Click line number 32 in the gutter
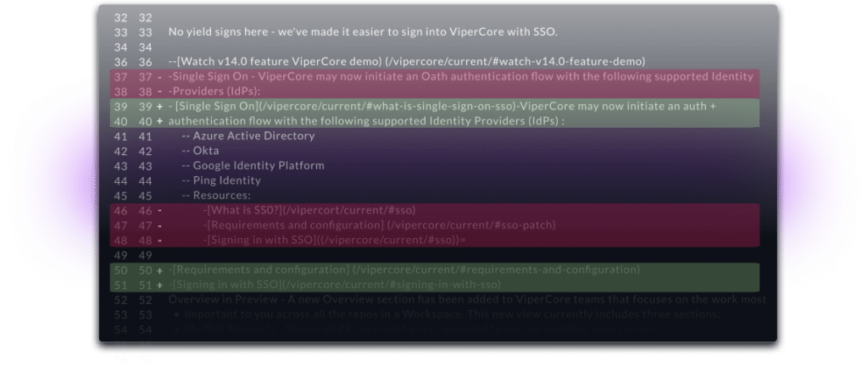 pyautogui.click(x=120, y=18)
